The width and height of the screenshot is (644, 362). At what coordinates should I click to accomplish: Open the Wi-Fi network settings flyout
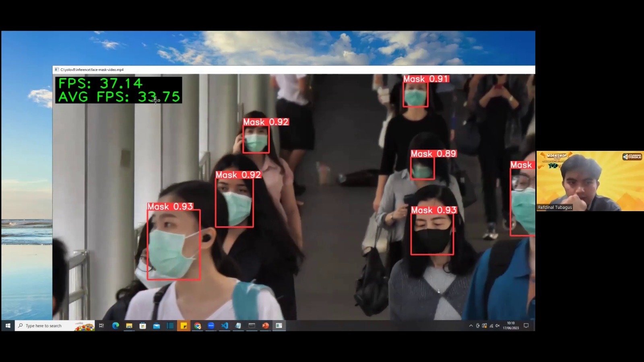click(491, 326)
